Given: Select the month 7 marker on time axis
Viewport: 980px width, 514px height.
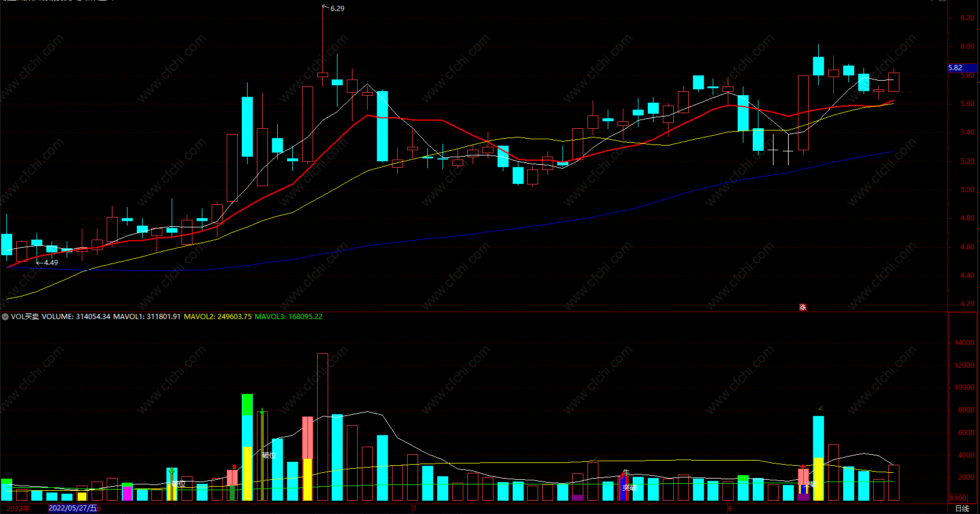Looking at the screenshot, I should (x=414, y=509).
